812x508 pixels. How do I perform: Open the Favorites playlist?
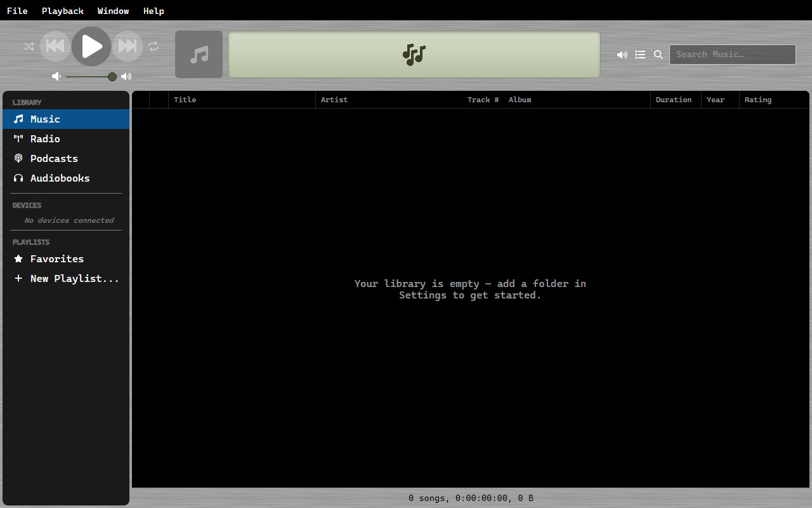click(x=66, y=258)
